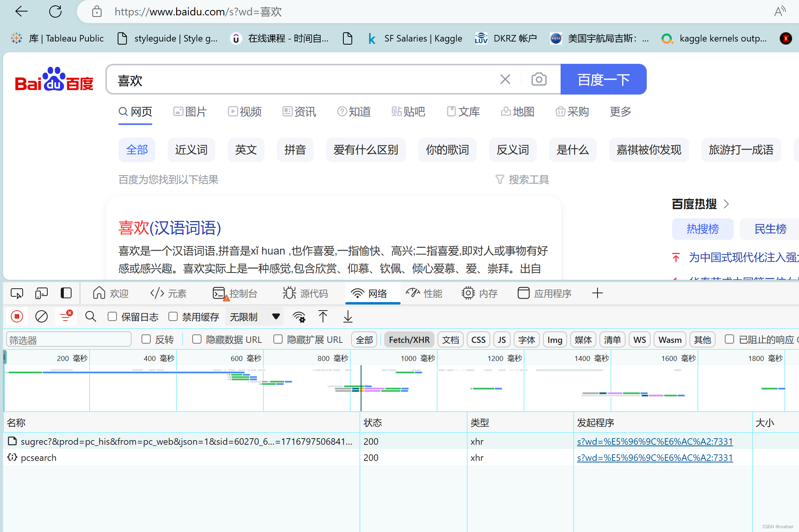Sort by the 状态 column header
Image resolution: width=799 pixels, height=532 pixels.
(413, 422)
